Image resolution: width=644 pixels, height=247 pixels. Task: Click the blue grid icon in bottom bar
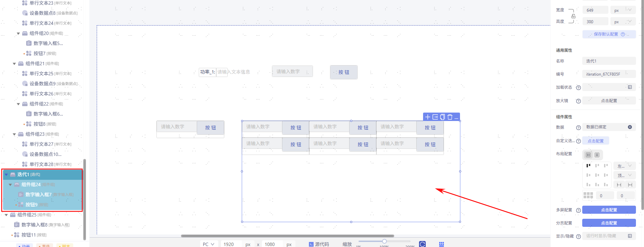coord(442,244)
